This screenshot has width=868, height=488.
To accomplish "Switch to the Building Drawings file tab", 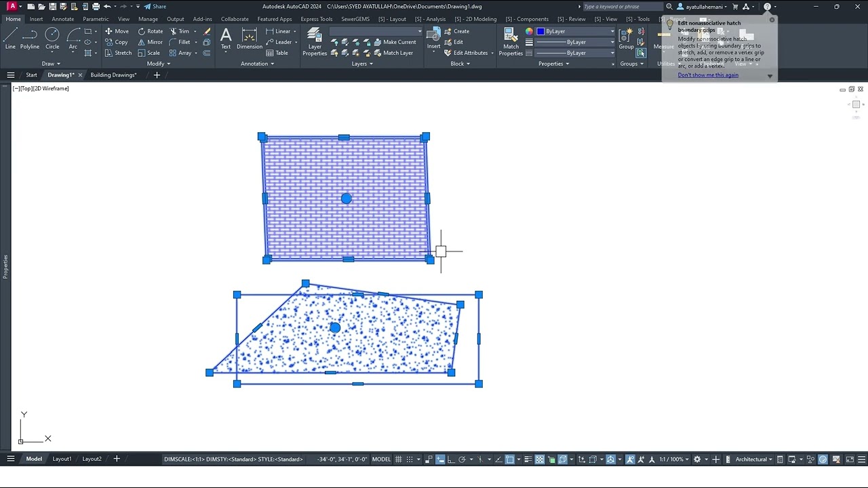I will pos(113,75).
